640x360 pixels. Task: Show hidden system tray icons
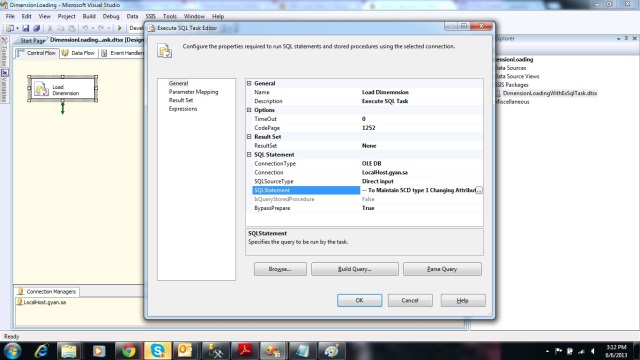pos(547,351)
